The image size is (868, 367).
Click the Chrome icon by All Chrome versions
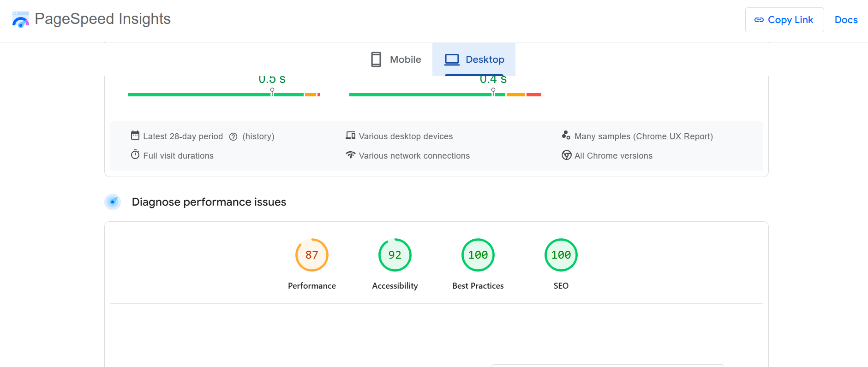pos(566,155)
